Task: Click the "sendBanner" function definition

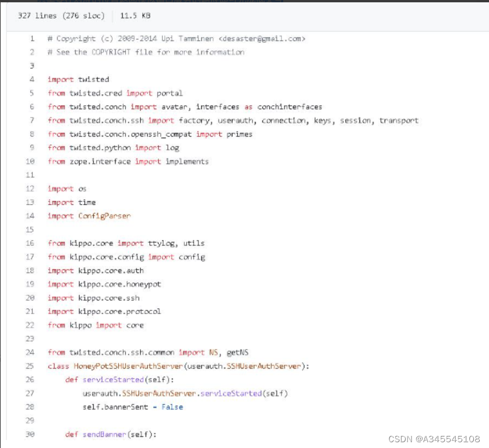Action: [x=104, y=434]
